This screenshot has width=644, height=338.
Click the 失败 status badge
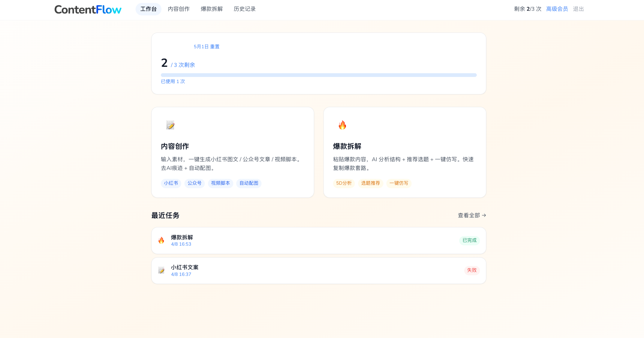pyautogui.click(x=472, y=270)
